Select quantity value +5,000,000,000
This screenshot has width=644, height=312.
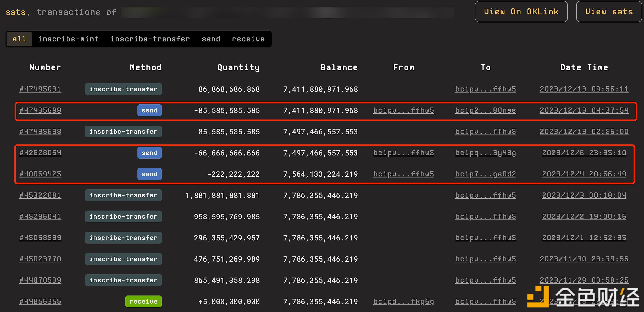[x=229, y=302]
